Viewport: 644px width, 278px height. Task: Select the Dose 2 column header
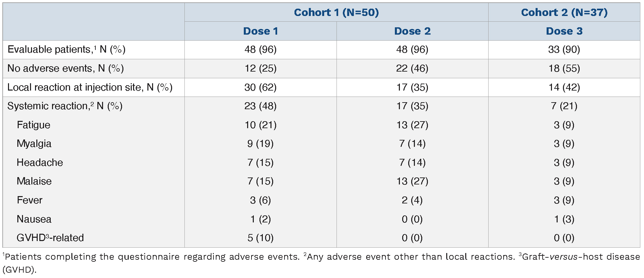pos(412,31)
